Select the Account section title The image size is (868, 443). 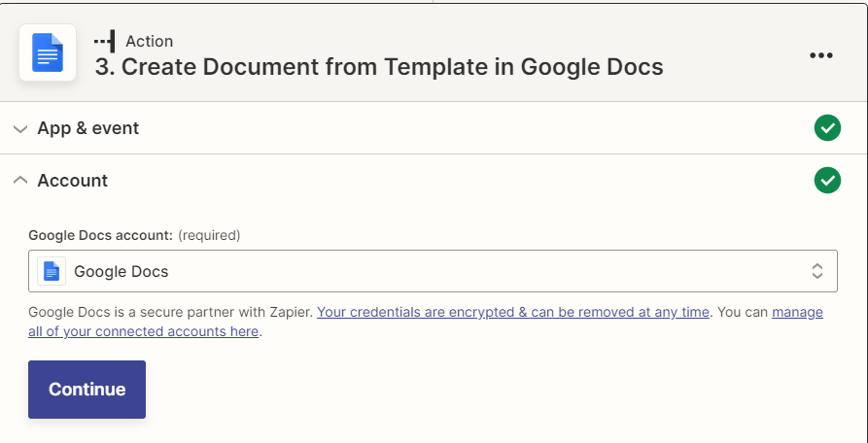73,181
